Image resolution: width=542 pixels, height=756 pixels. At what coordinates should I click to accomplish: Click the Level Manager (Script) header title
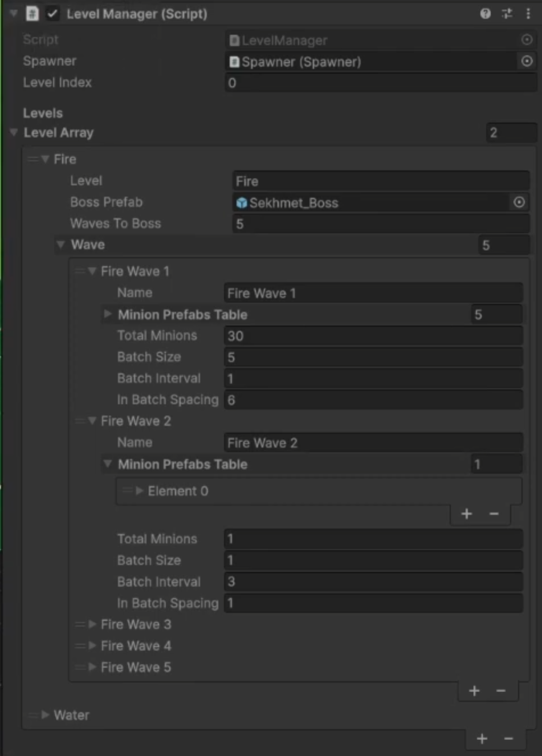[x=137, y=14]
